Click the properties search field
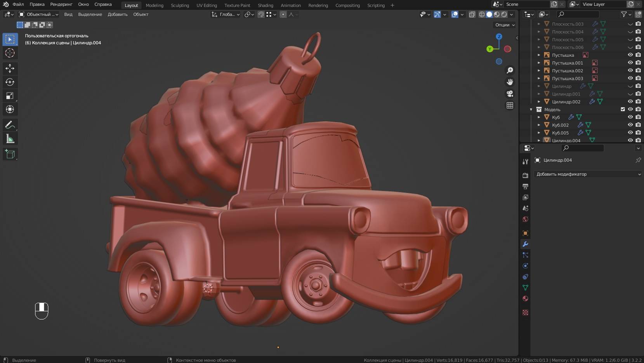644x363 pixels. (x=582, y=148)
